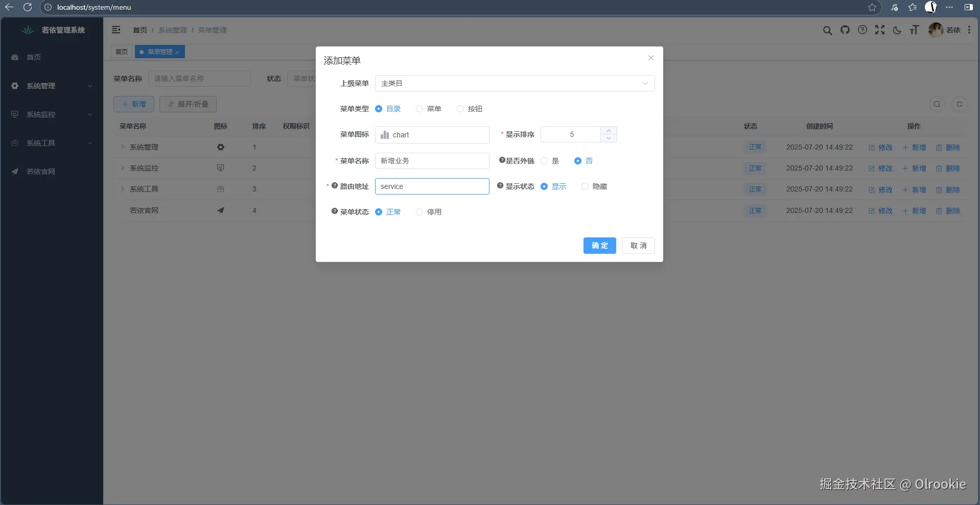
Task: Open the 上级菜单 dropdown
Action: coord(515,83)
